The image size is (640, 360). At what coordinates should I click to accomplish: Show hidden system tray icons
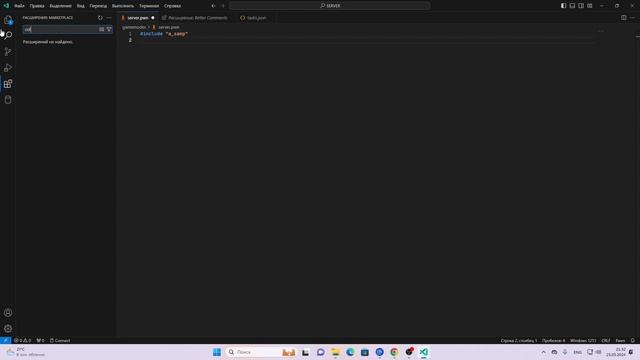(x=543, y=352)
